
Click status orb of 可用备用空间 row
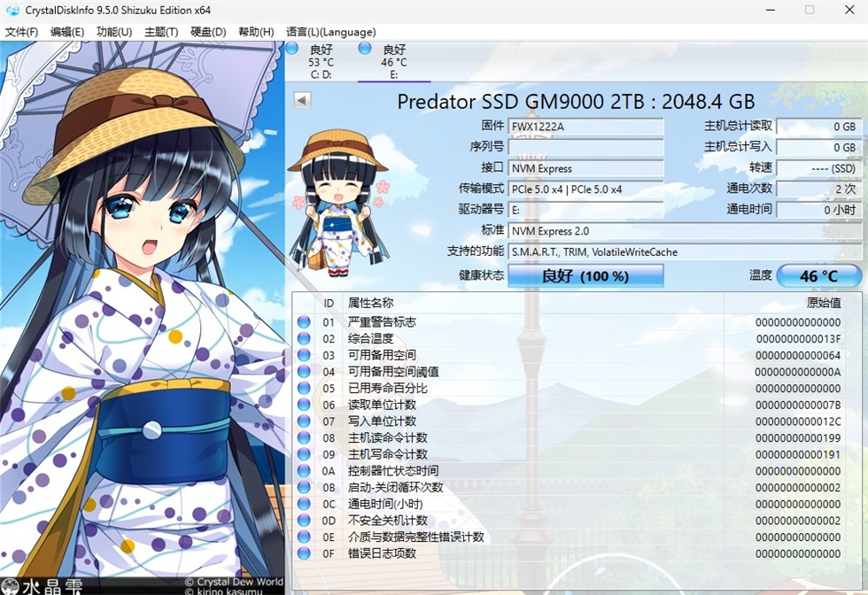point(303,355)
